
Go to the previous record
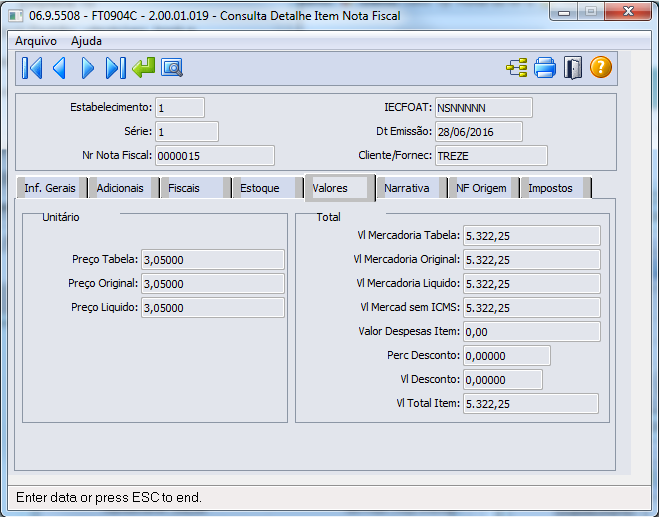[x=59, y=68]
